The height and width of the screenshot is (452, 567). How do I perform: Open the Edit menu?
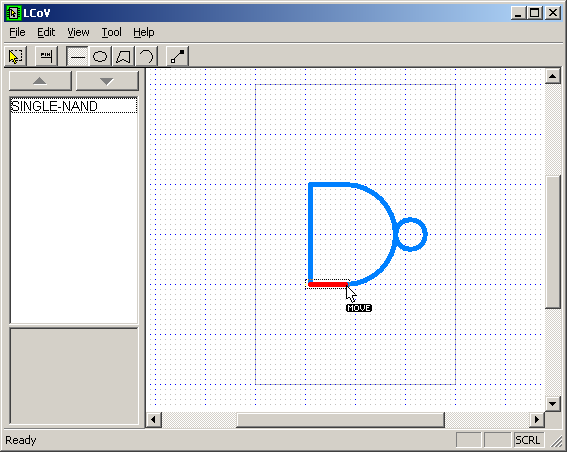click(46, 33)
